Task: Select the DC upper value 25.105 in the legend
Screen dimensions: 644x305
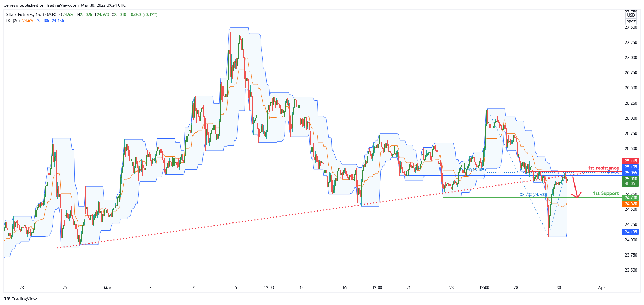Action: tap(43, 21)
